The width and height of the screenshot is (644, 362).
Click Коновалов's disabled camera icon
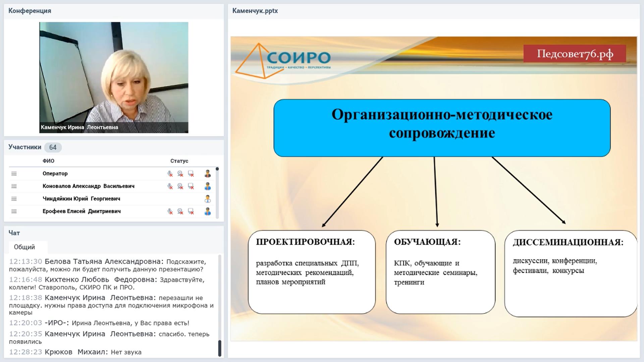pyautogui.click(x=180, y=186)
